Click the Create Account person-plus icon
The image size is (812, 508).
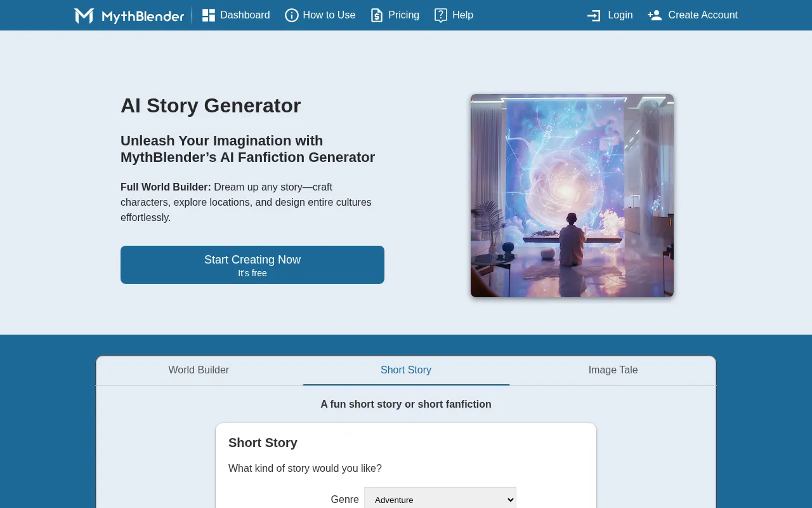click(x=655, y=15)
